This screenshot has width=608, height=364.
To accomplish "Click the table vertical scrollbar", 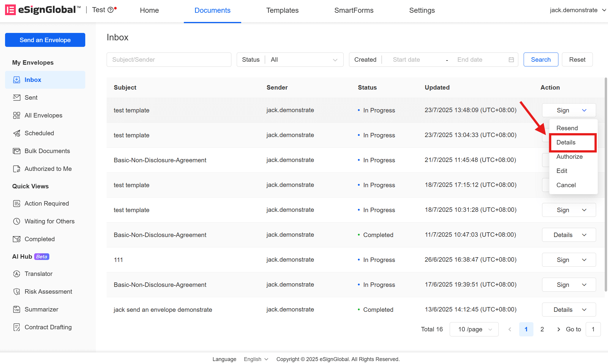I will (x=606, y=184).
